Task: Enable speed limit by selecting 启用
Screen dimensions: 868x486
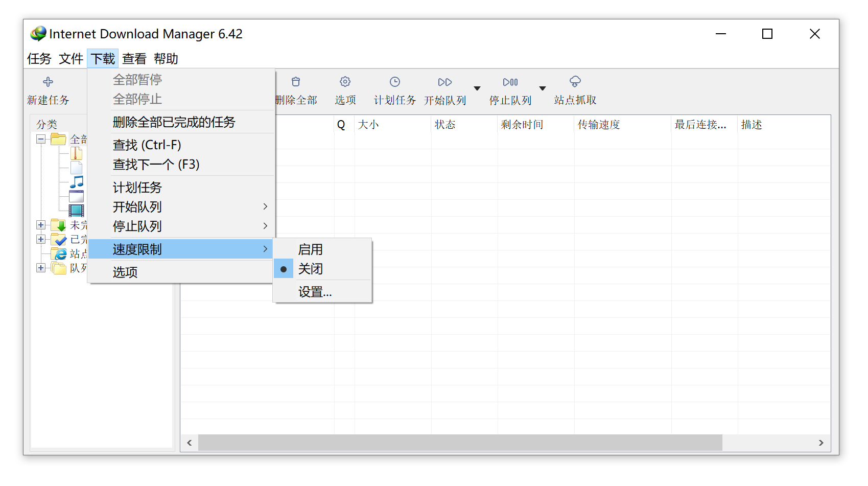Action: point(311,249)
